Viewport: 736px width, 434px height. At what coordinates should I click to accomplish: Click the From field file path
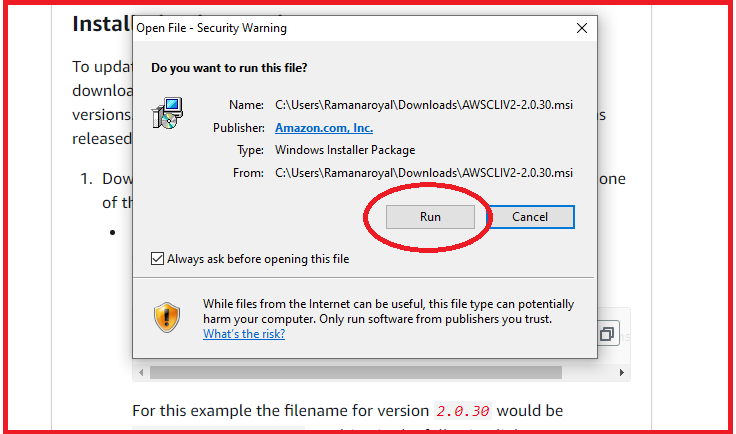pos(424,173)
